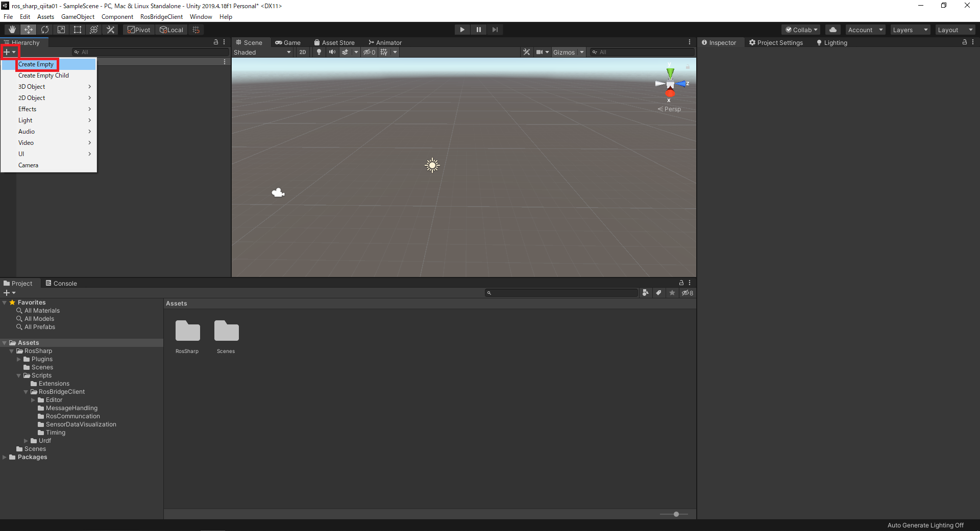Image resolution: width=980 pixels, height=531 pixels.
Task: Click the Project search field
Action: pos(561,293)
